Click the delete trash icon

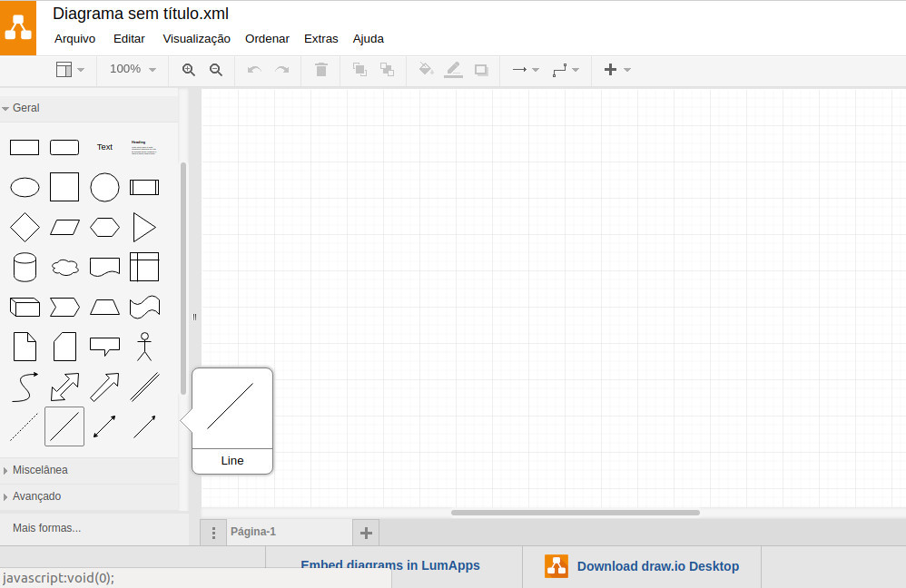click(321, 70)
